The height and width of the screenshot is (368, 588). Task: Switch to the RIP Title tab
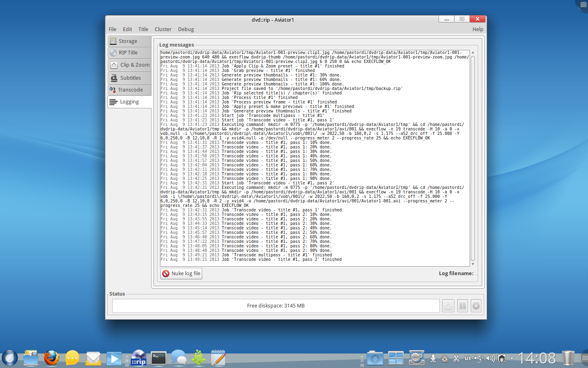pos(129,53)
